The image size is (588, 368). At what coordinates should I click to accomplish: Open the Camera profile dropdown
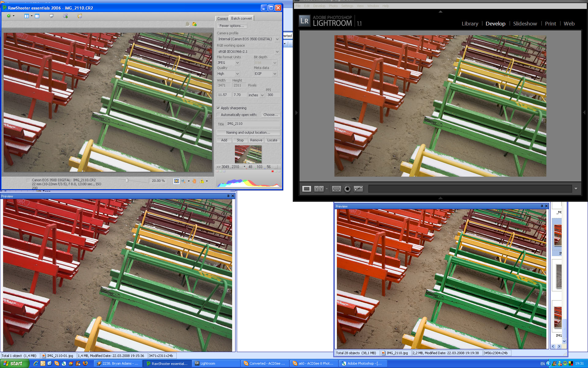coord(277,39)
